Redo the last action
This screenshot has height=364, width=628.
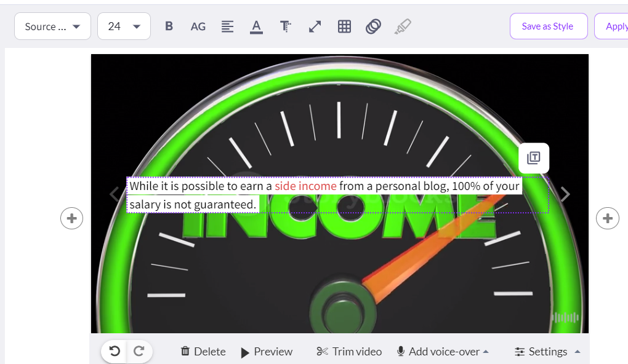coord(139,351)
